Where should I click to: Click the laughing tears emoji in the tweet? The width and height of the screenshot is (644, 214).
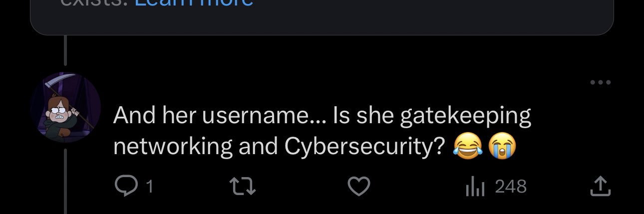(x=467, y=146)
